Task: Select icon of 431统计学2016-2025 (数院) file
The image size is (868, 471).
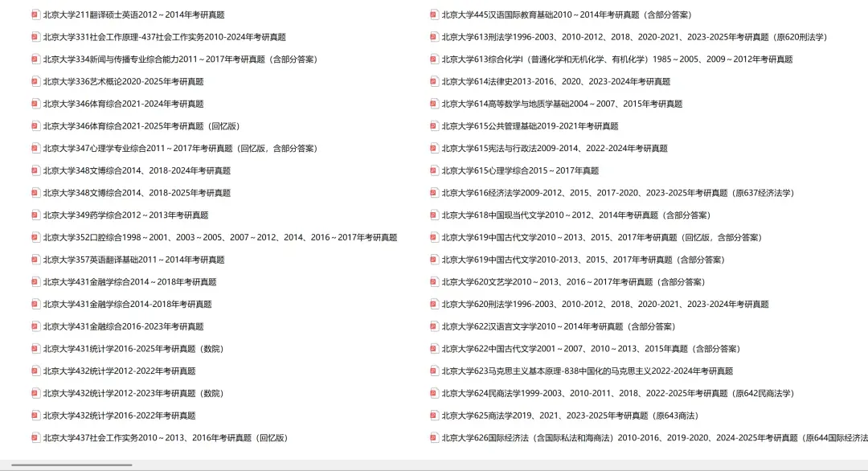Action: pos(35,349)
